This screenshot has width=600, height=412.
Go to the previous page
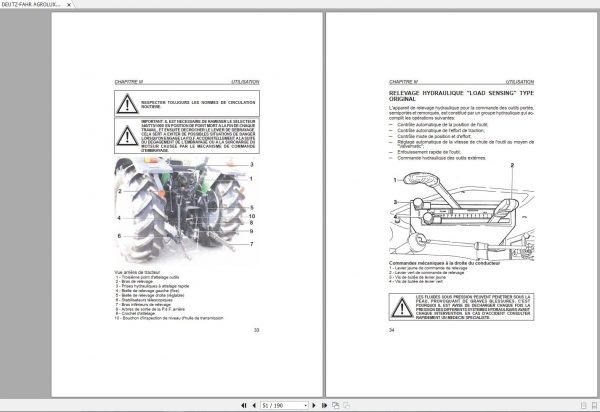coord(254,405)
